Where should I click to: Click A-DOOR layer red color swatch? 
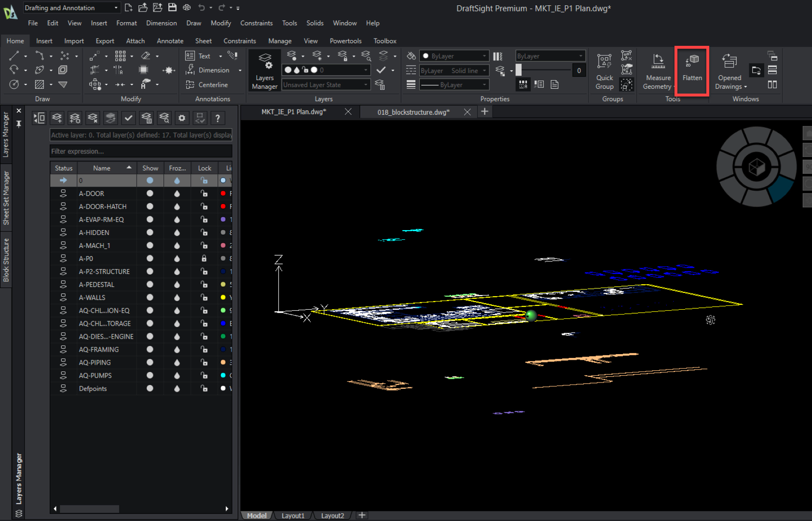223,193
